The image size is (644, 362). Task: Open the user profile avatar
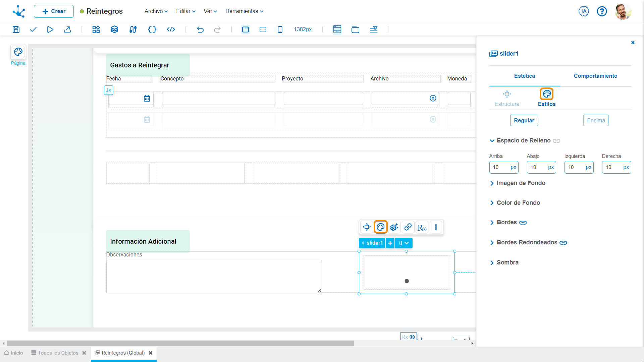tap(623, 11)
